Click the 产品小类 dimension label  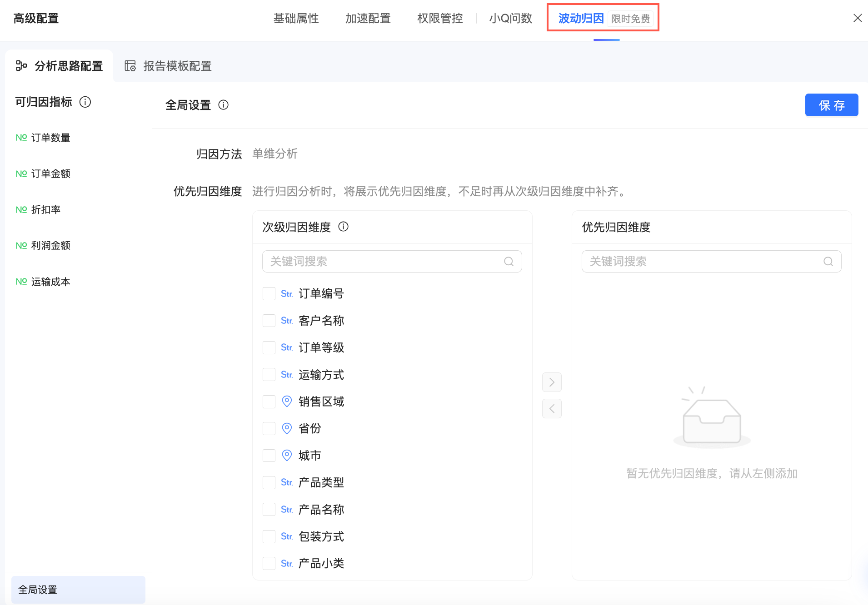click(321, 564)
